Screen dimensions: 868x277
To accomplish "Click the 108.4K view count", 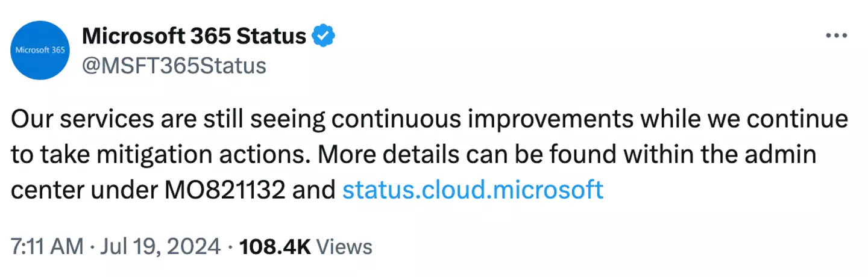I will click(274, 246).
